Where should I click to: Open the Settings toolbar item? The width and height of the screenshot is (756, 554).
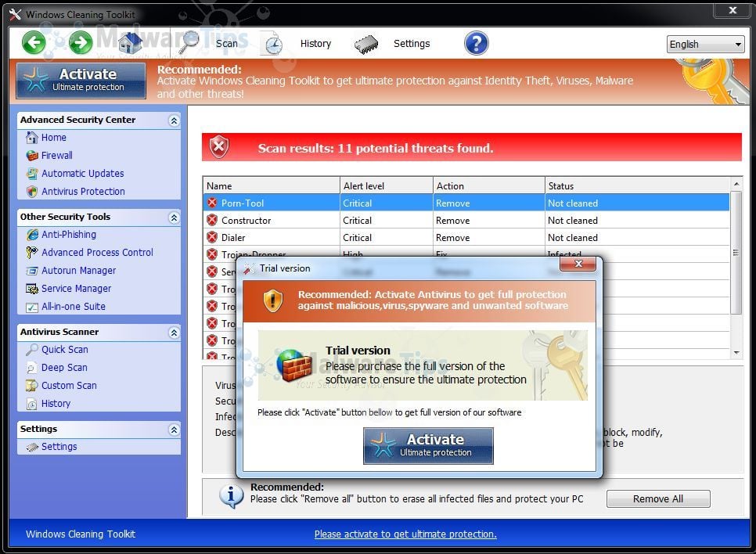[x=412, y=43]
